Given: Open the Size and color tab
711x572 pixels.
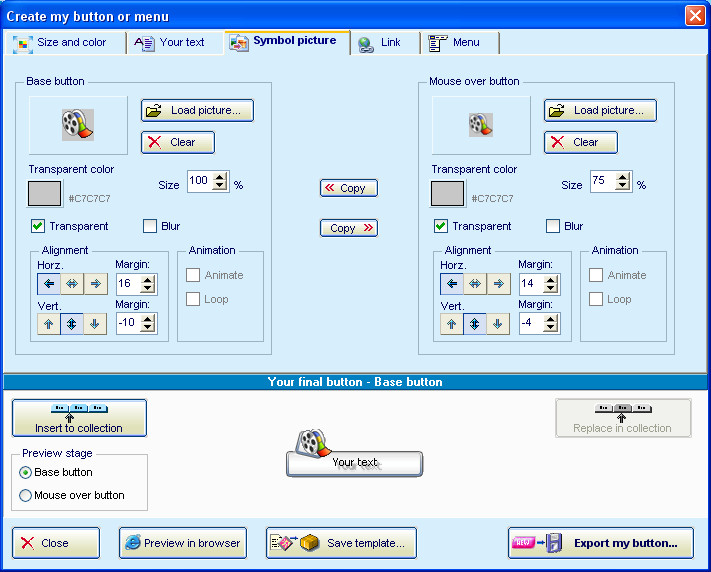Looking at the screenshot, I should click(64, 43).
